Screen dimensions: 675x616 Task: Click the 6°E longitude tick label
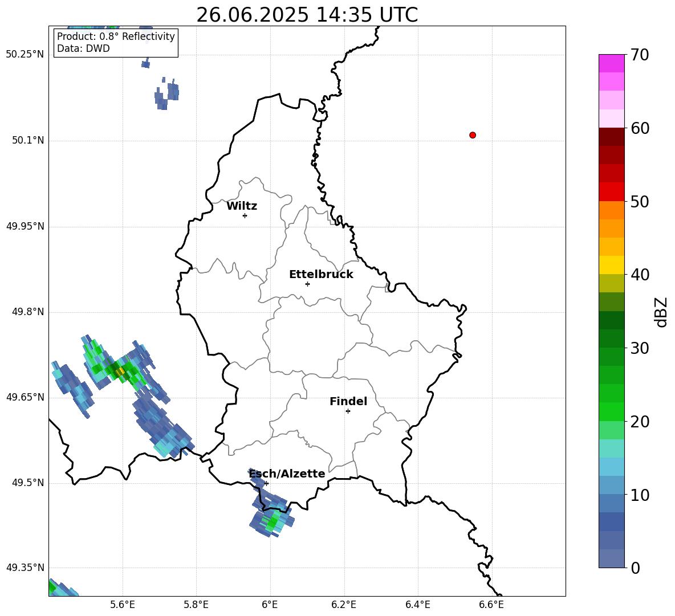pos(270,605)
